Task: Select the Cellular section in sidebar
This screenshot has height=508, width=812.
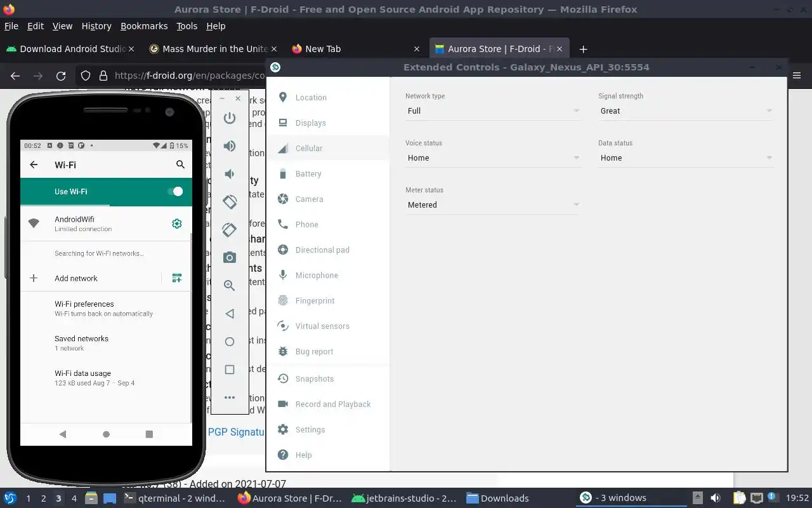Action: point(327,149)
